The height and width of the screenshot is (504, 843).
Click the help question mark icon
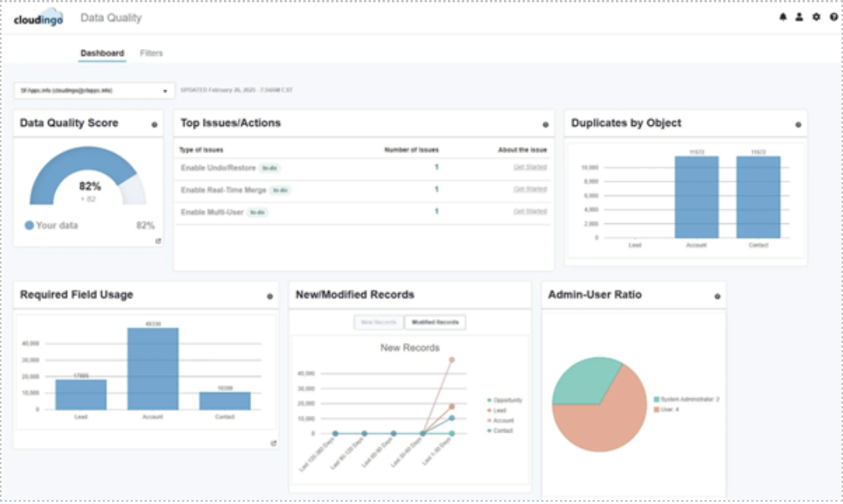pos(834,17)
